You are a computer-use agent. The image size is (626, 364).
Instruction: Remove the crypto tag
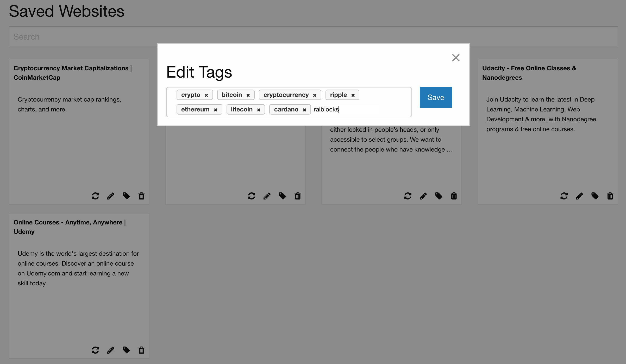click(206, 95)
